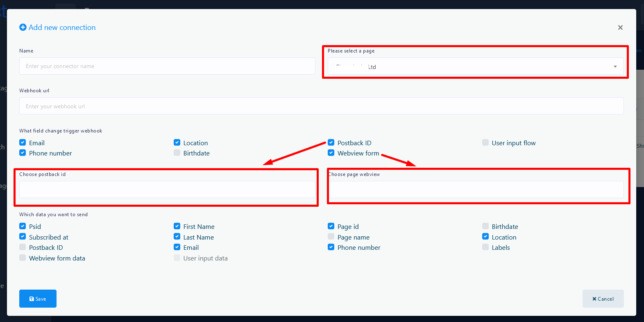Check the Webview form data checkbox
The width and height of the screenshot is (644, 322).
click(x=23, y=258)
